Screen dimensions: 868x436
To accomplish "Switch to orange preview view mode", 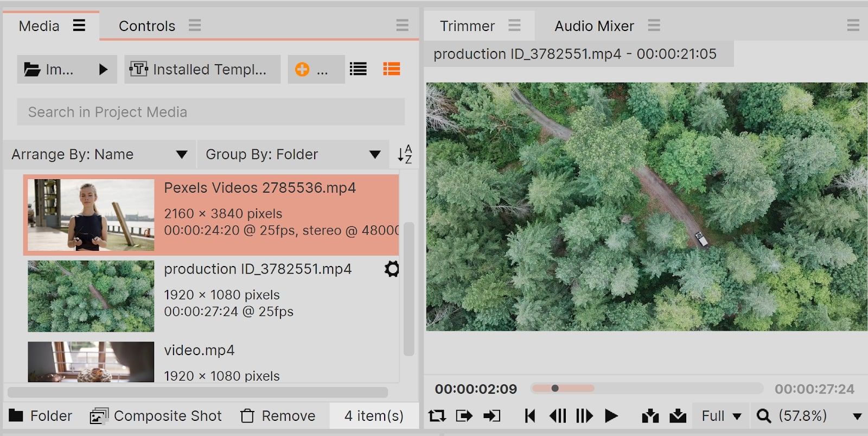I will pyautogui.click(x=391, y=69).
